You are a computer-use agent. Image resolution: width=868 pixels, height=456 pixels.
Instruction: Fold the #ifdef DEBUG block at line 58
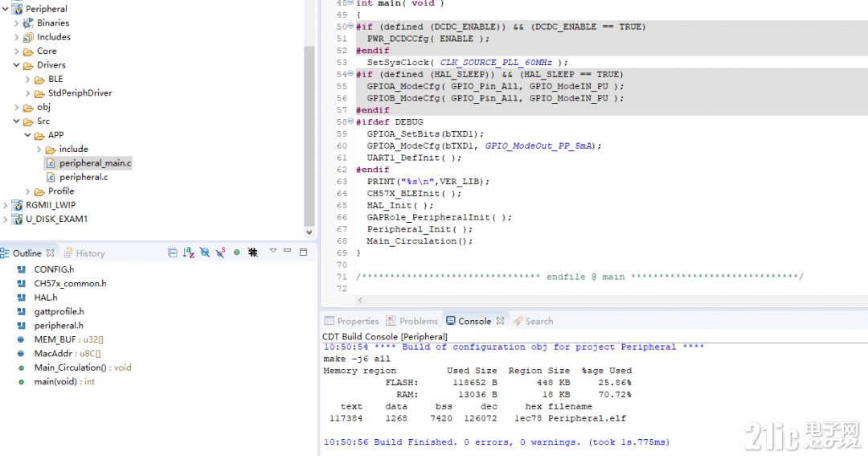coord(350,121)
